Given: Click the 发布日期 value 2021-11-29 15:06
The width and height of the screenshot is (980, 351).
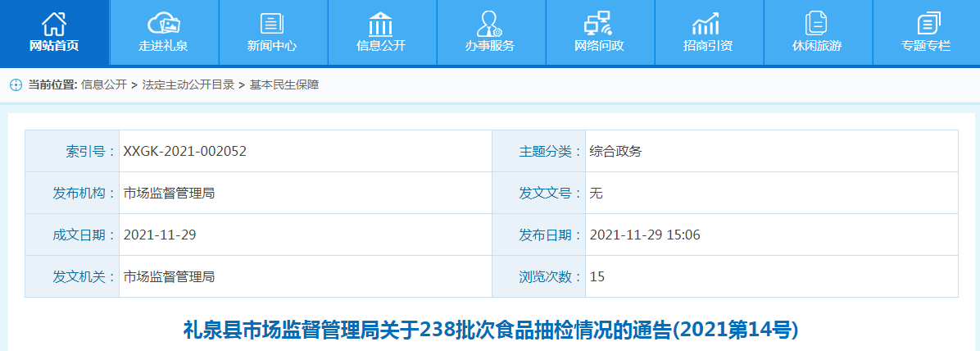Looking at the screenshot, I should coord(645,235).
